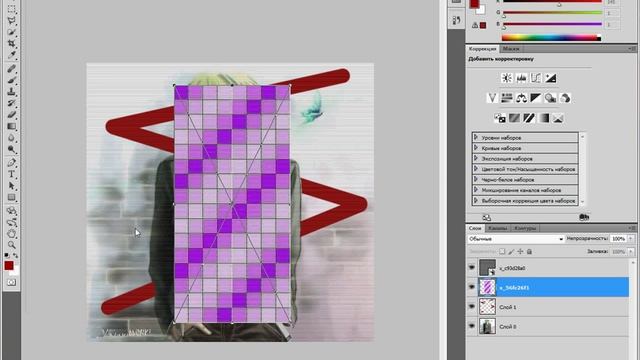Viewport: 640px width, 360px height.
Task: Select the Gradient tool
Action: click(x=11, y=126)
